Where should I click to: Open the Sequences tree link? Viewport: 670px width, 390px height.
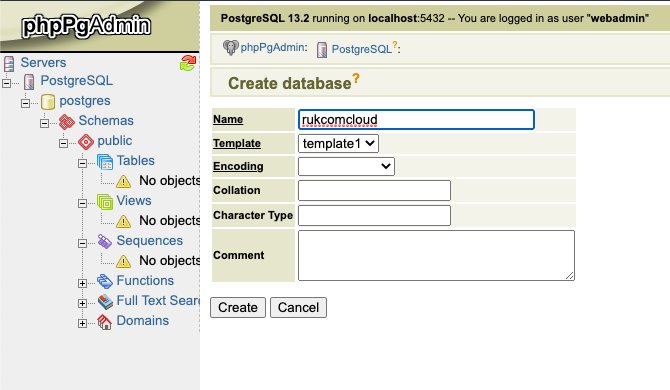click(x=150, y=240)
